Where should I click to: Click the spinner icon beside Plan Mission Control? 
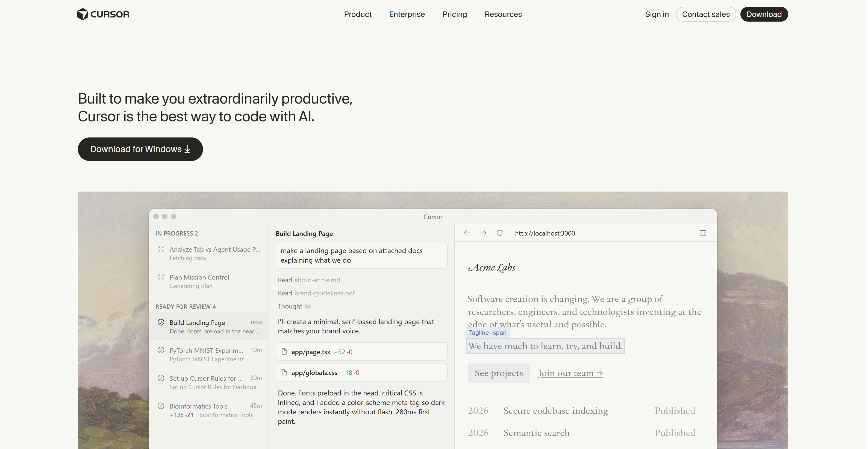(x=161, y=277)
